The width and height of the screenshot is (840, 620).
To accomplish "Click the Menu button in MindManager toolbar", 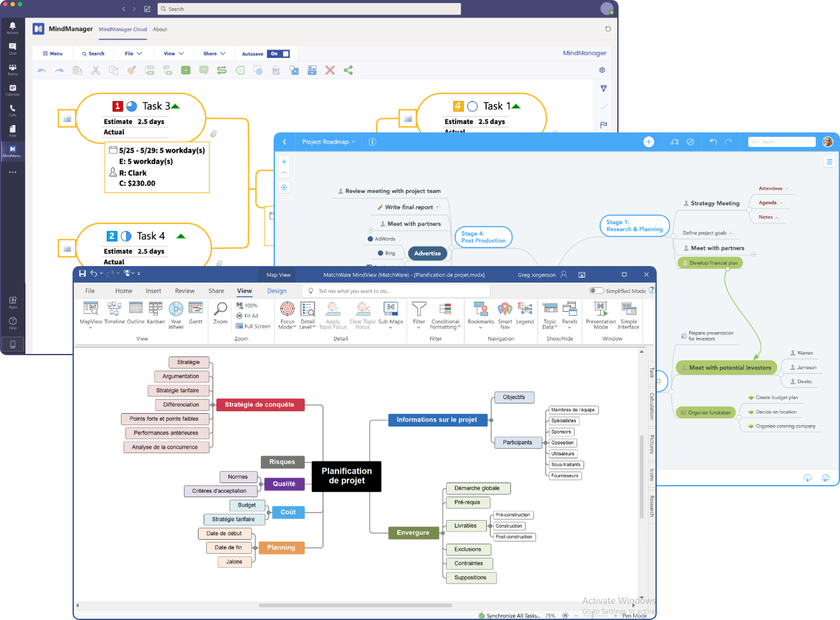I will 52,53.
